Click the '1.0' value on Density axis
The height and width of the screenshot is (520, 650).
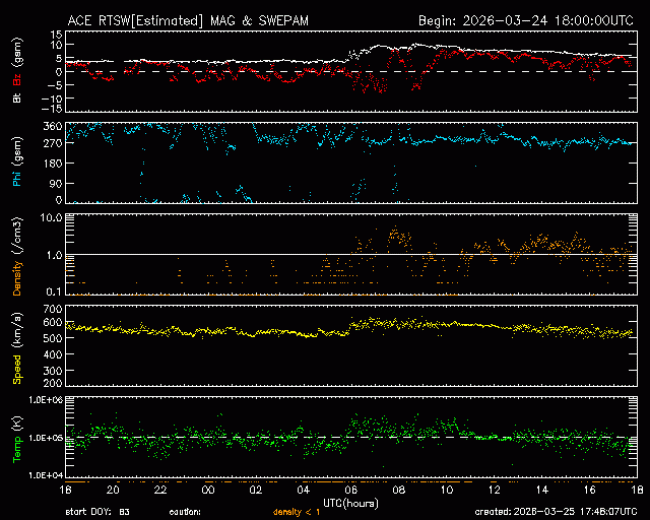pos(54,255)
